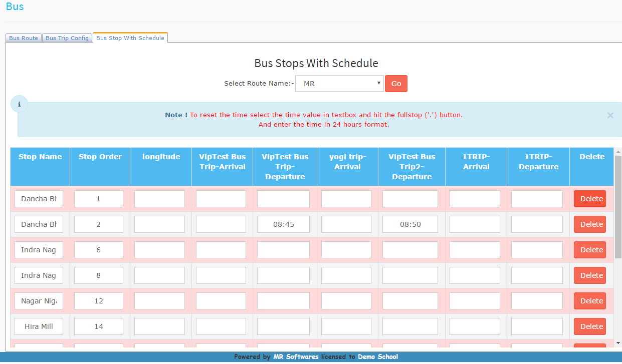
Task: Open the Bus Trip Config tab
Action: tap(67, 38)
